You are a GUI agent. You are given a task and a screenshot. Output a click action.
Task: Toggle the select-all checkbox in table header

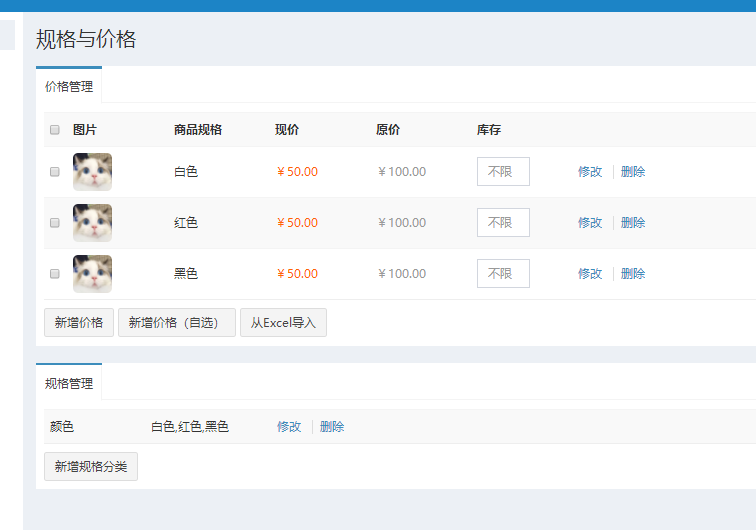click(55, 130)
